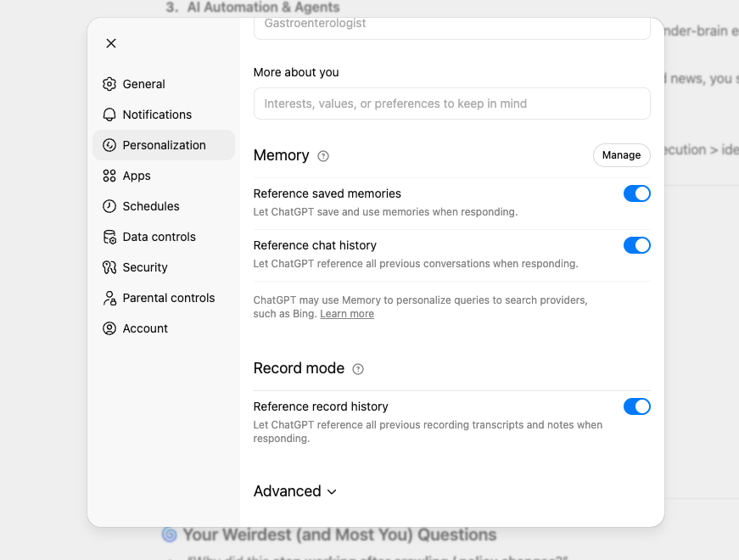Click the Notifications bell icon
Viewport: 739px width, 560px height.
click(109, 115)
